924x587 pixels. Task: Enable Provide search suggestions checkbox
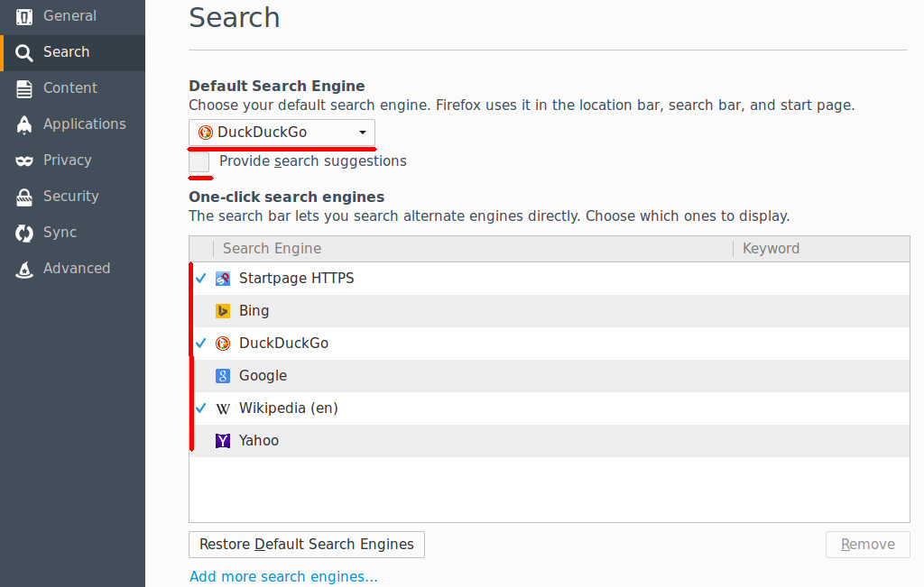click(199, 161)
